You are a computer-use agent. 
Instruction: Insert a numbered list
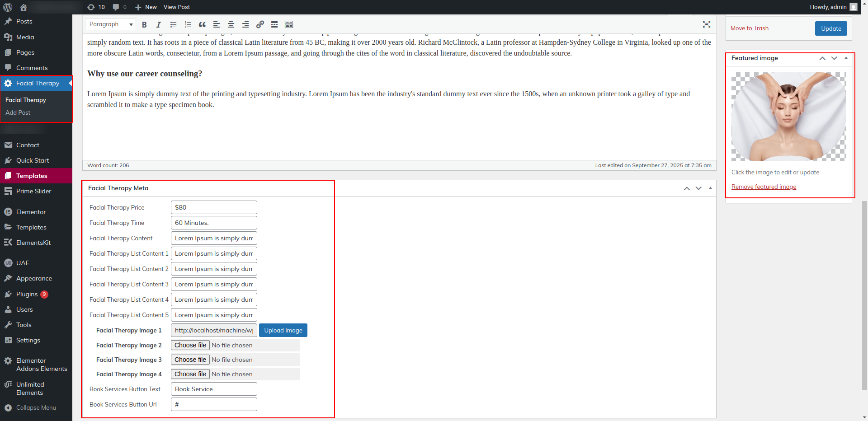[x=188, y=25]
